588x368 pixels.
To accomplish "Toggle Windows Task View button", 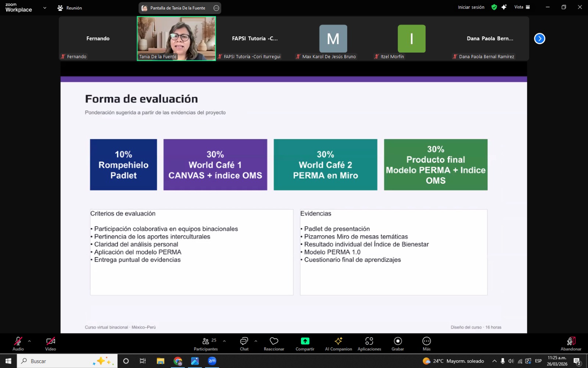I will tap(143, 361).
